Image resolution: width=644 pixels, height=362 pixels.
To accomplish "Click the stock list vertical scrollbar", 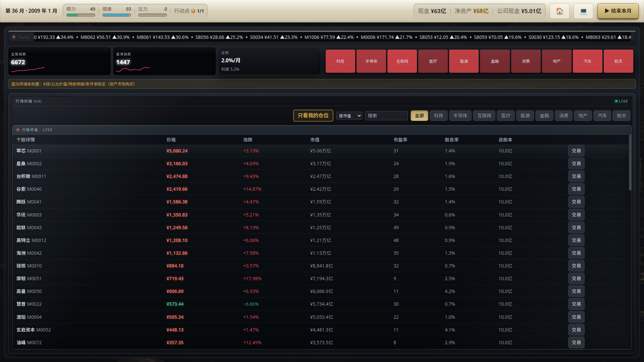I will click(630, 163).
